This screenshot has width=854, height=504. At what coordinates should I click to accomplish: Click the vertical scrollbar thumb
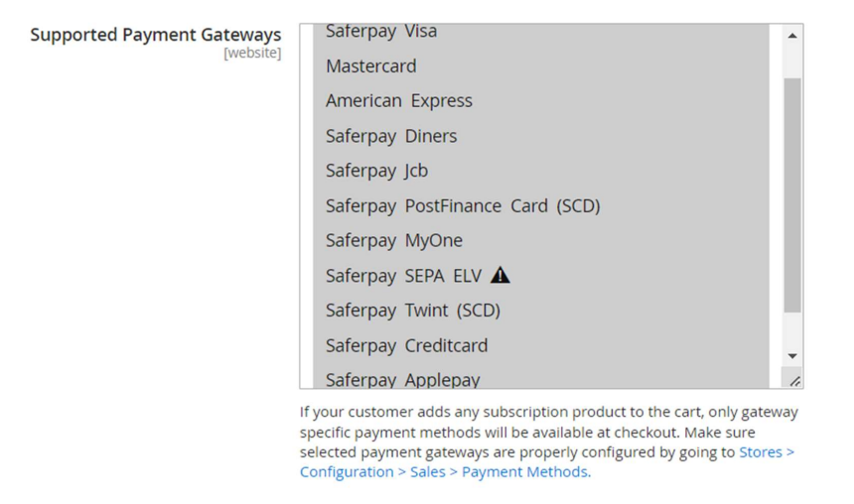(x=791, y=193)
